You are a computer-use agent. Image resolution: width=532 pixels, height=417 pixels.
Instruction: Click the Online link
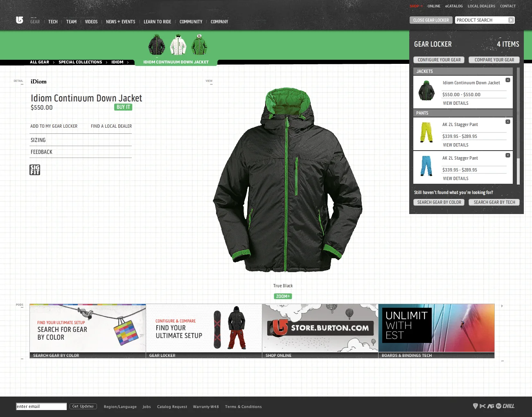434,6
